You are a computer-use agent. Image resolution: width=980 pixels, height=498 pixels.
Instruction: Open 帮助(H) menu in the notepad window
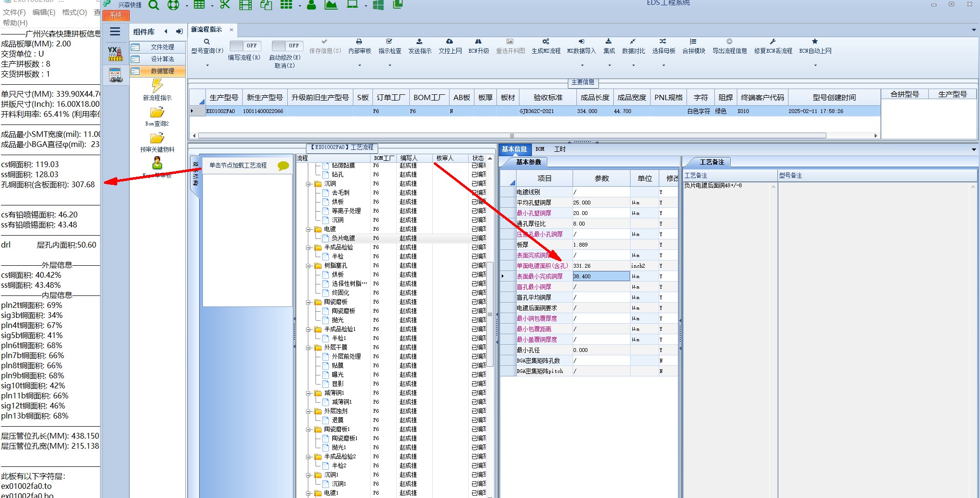(15, 23)
